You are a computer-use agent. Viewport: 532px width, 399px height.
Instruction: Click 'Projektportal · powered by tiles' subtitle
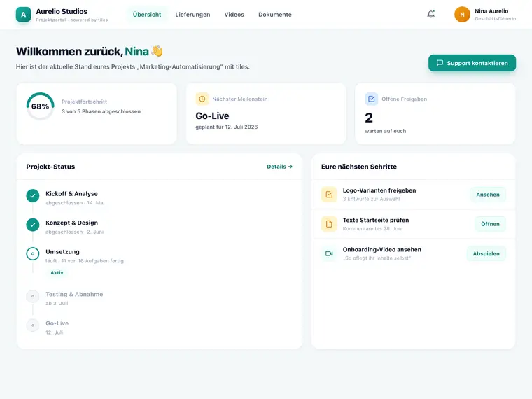[x=72, y=20]
